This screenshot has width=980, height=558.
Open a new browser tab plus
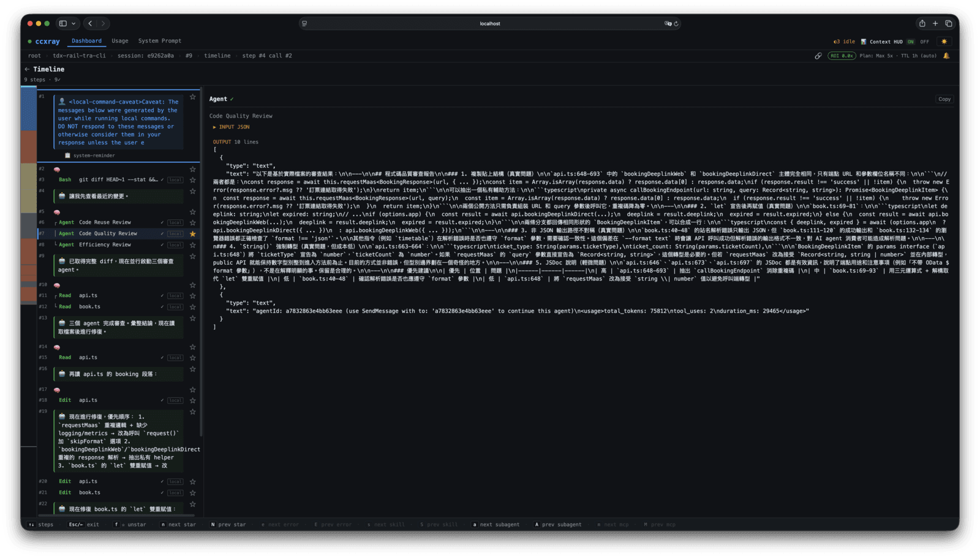935,23
